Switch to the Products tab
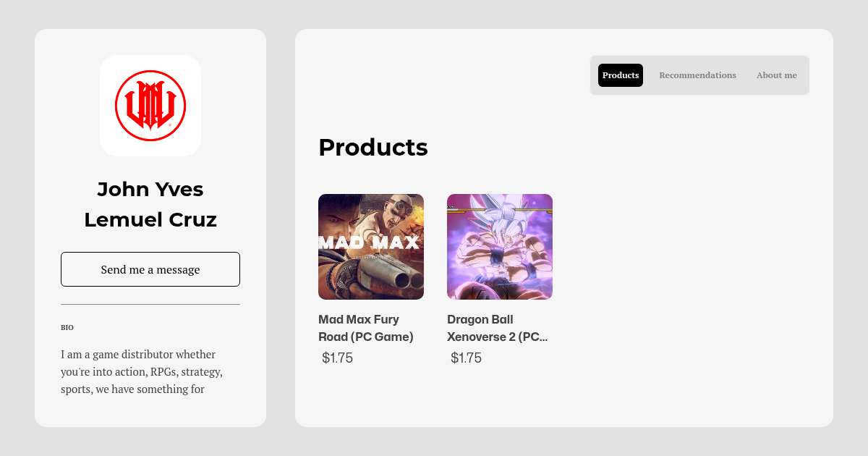 pos(621,75)
